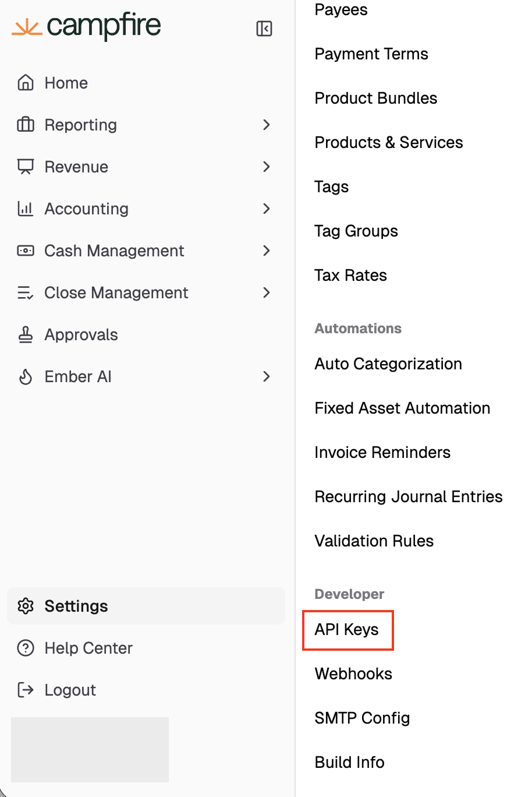
Task: Click the Campfire logo
Action: point(86,26)
